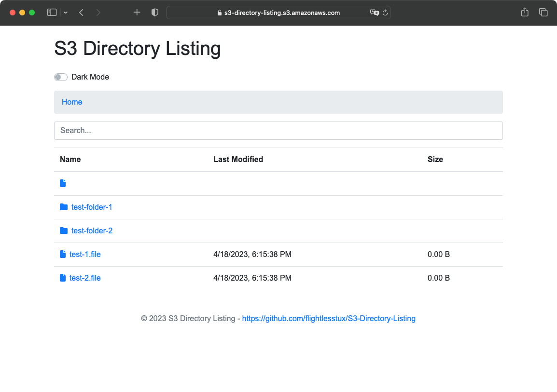This screenshot has height=392, width=557.
Task: Select test-1.file modified date text
Action: (252, 255)
